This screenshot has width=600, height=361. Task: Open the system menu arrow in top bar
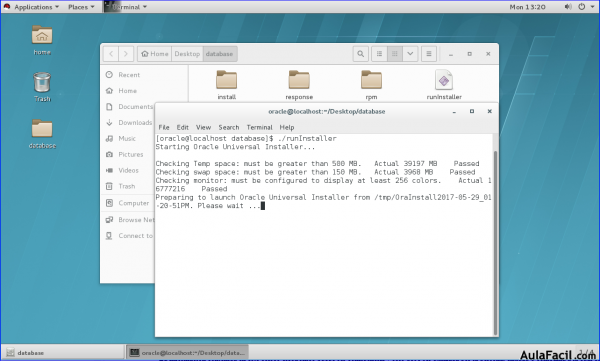coord(592,7)
